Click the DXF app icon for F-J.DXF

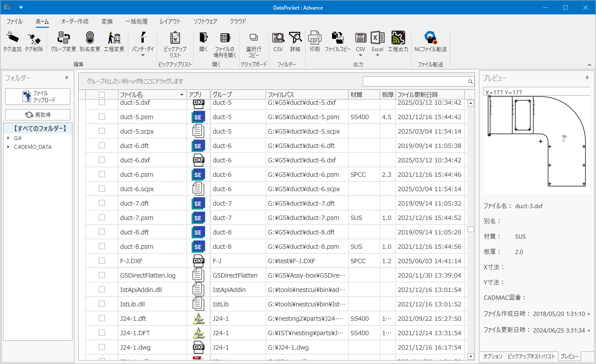(x=199, y=261)
